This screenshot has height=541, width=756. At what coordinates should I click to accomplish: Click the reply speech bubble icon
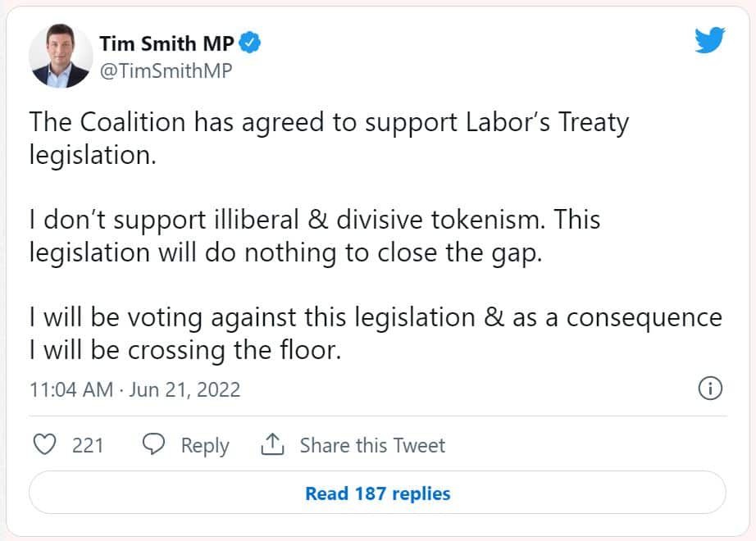[153, 444]
